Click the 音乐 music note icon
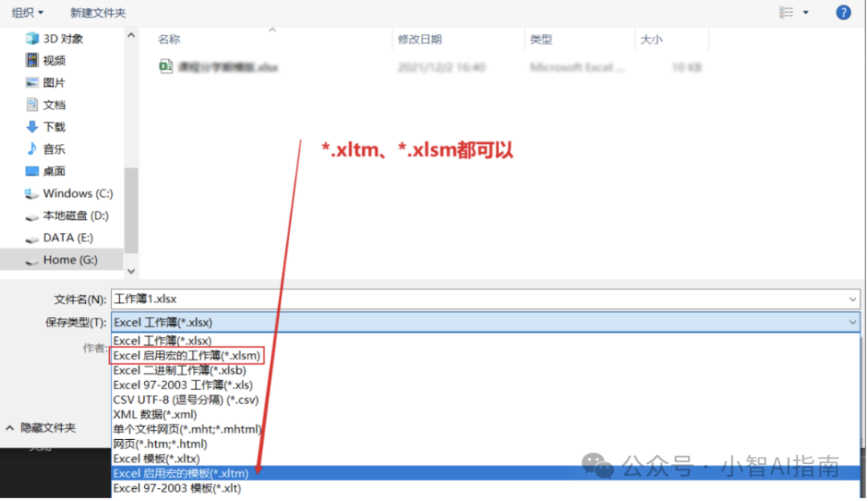 click(x=32, y=149)
